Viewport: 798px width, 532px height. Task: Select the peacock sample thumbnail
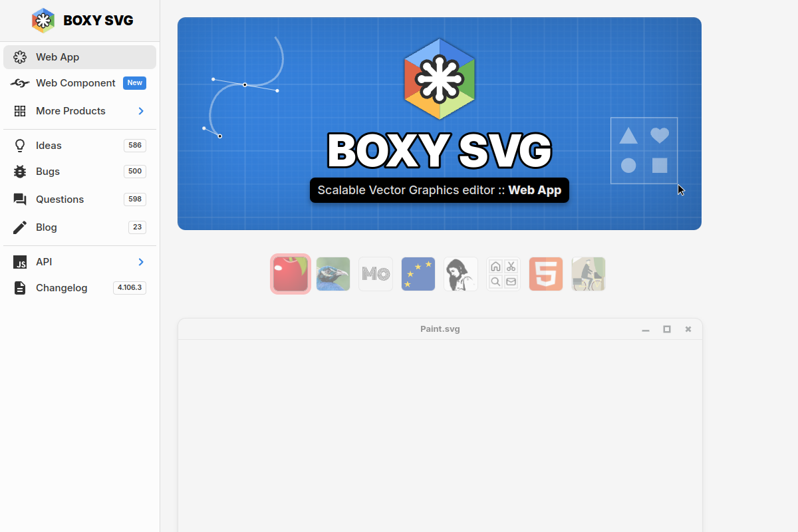(333, 274)
